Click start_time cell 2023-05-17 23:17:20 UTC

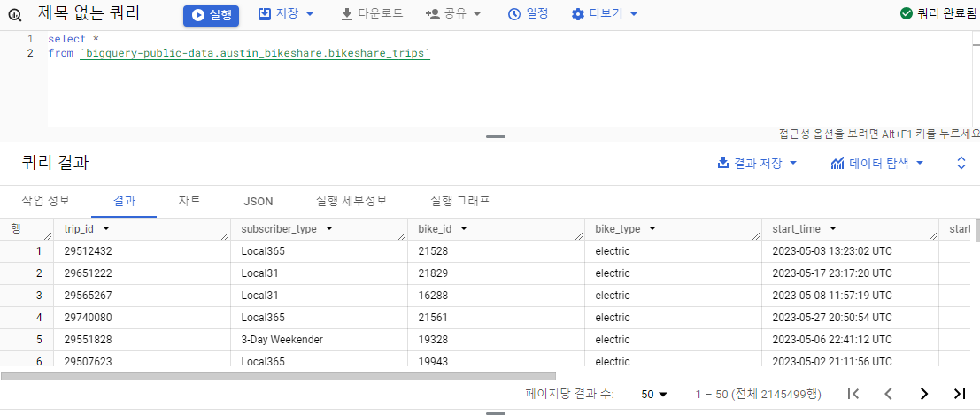[832, 273]
